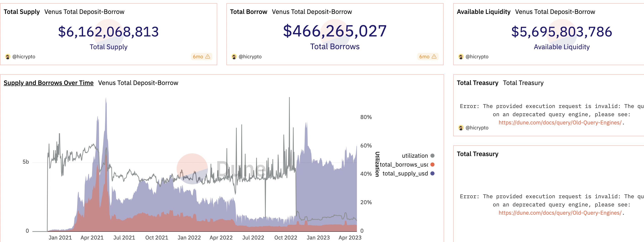
Task: Toggle total_supply_usd series in legend
Action: (x=408, y=174)
